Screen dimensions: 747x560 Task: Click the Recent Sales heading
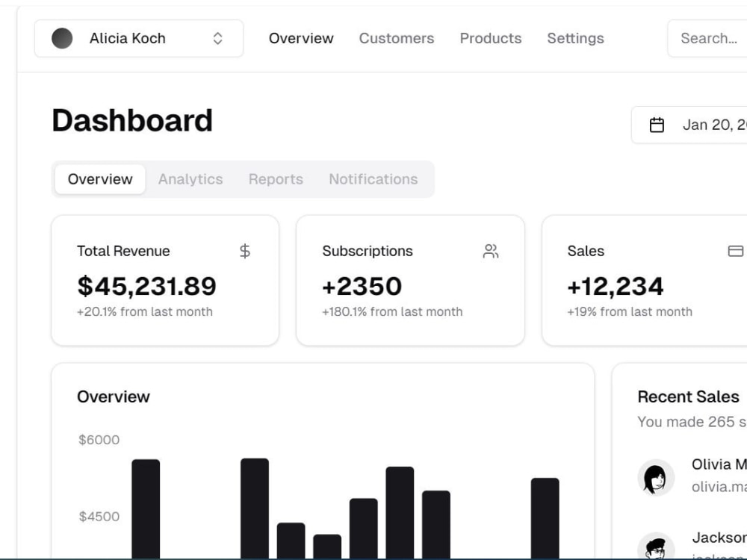(x=689, y=396)
